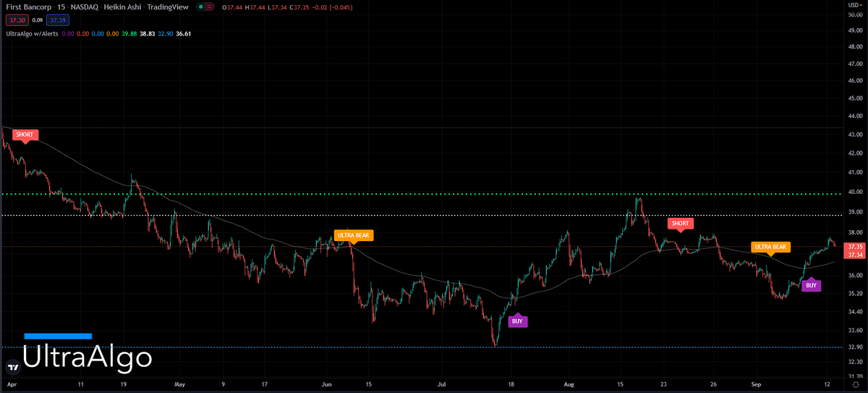Click the 37.34 price tag on axis
Viewport: 868px width, 393px height.
pos(854,255)
